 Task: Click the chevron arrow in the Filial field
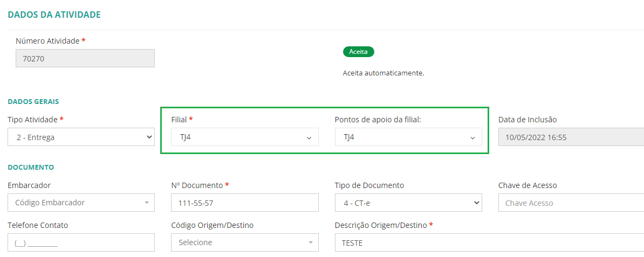(x=309, y=138)
